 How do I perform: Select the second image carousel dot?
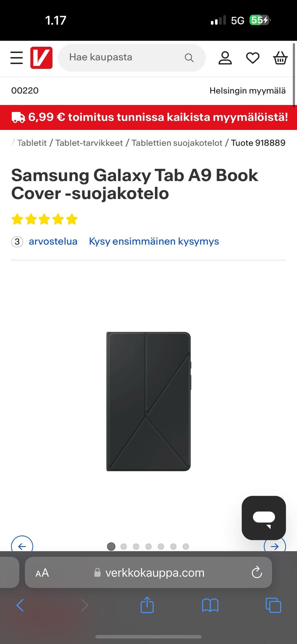(x=123, y=547)
